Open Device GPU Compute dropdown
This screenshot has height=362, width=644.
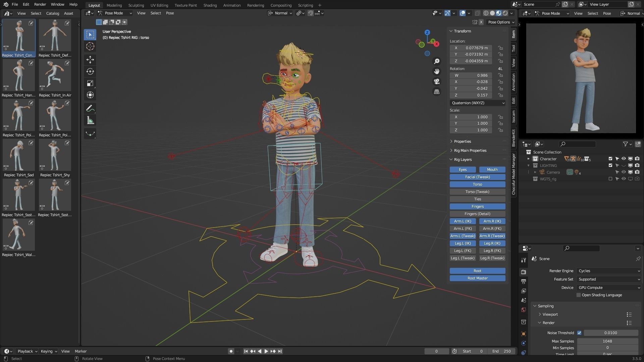tap(609, 288)
